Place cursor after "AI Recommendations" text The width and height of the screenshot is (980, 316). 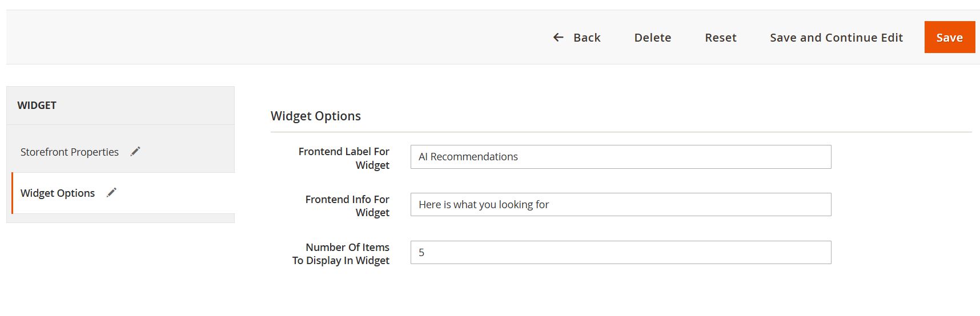519,157
